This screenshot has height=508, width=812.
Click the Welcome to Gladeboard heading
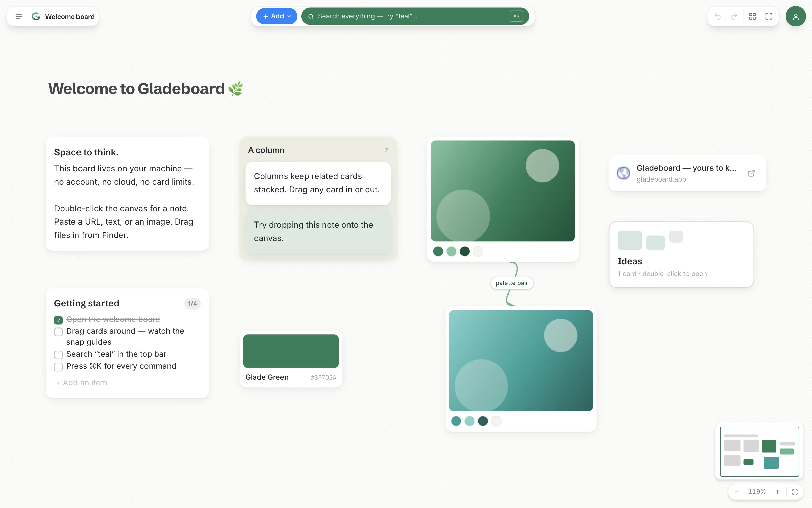click(x=145, y=89)
